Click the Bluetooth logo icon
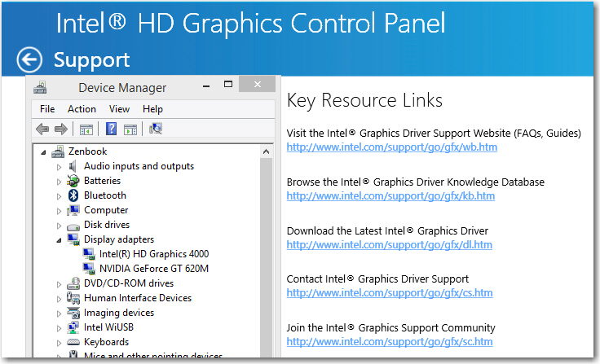 click(73, 195)
